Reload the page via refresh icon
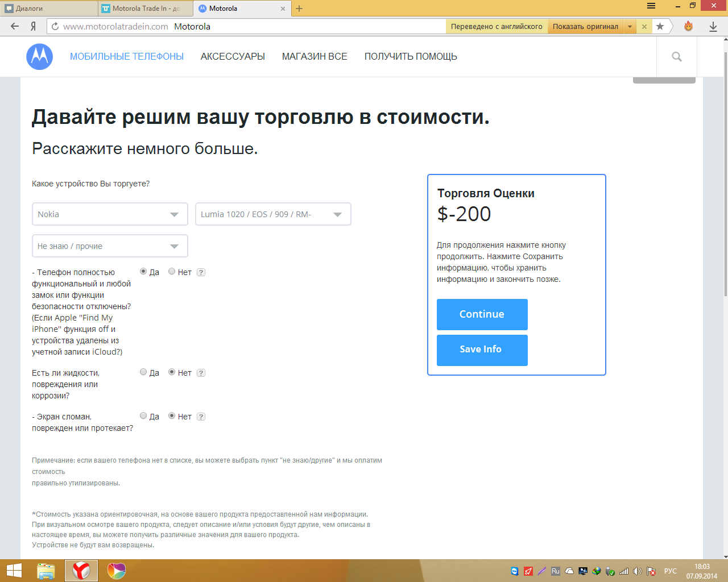 point(55,26)
